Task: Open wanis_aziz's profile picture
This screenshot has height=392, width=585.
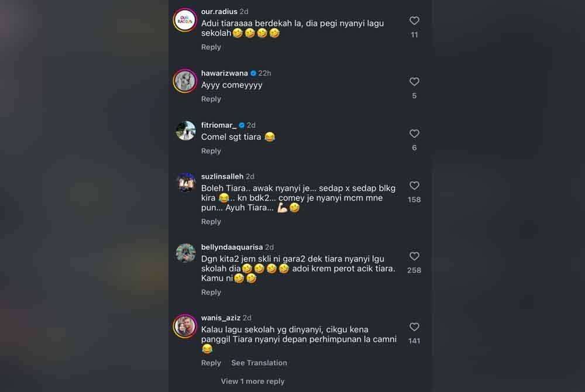Action: pyautogui.click(x=185, y=326)
